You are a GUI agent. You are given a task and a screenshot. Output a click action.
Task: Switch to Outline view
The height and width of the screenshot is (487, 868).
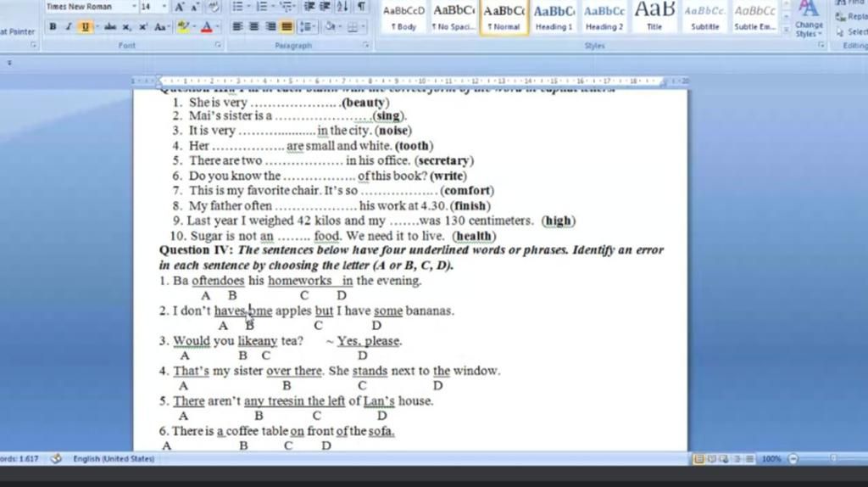click(737, 459)
